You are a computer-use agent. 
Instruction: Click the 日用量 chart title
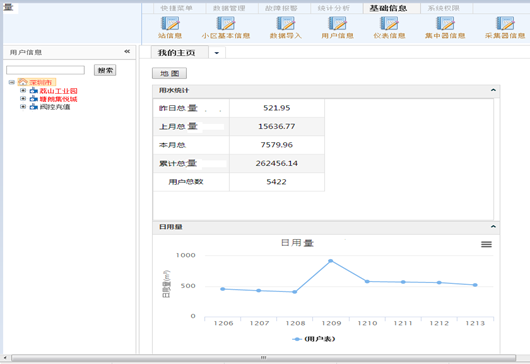(x=297, y=243)
